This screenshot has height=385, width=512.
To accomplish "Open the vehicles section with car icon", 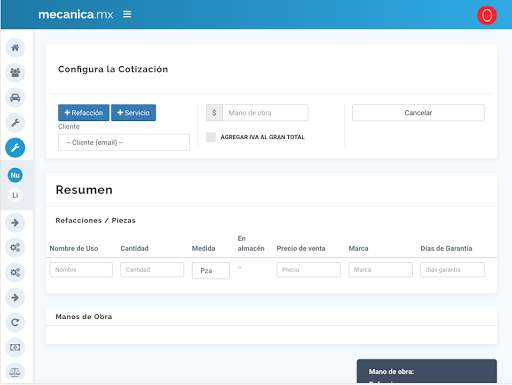I will click(x=15, y=98).
